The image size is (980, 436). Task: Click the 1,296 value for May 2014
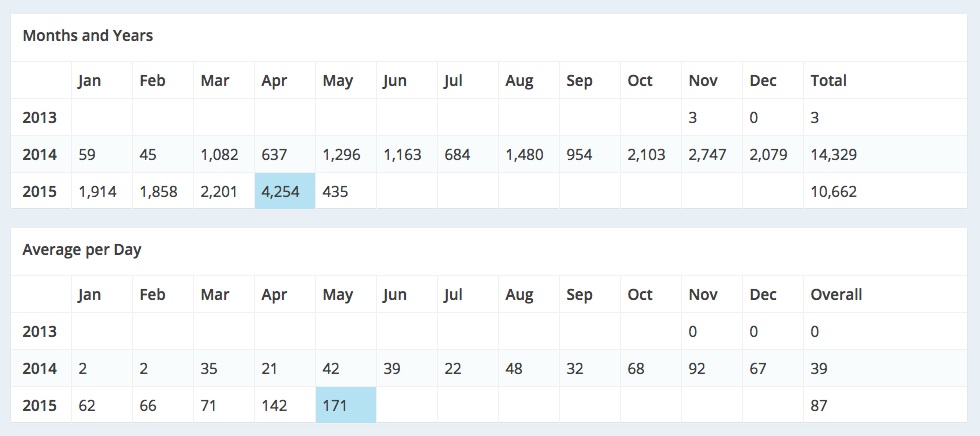(342, 155)
